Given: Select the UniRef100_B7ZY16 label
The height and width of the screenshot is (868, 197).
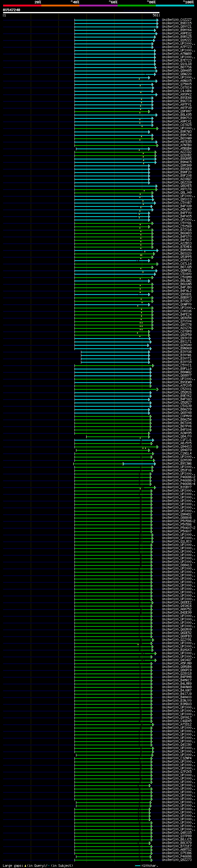Looking at the screenshot, I should pyautogui.click(x=177, y=230).
